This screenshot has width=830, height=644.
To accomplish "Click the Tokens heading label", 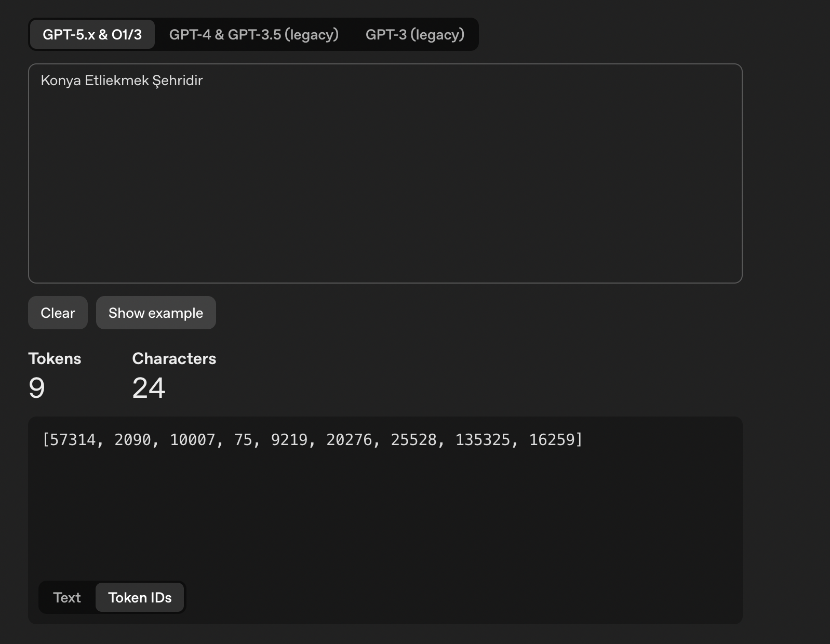I will point(55,359).
